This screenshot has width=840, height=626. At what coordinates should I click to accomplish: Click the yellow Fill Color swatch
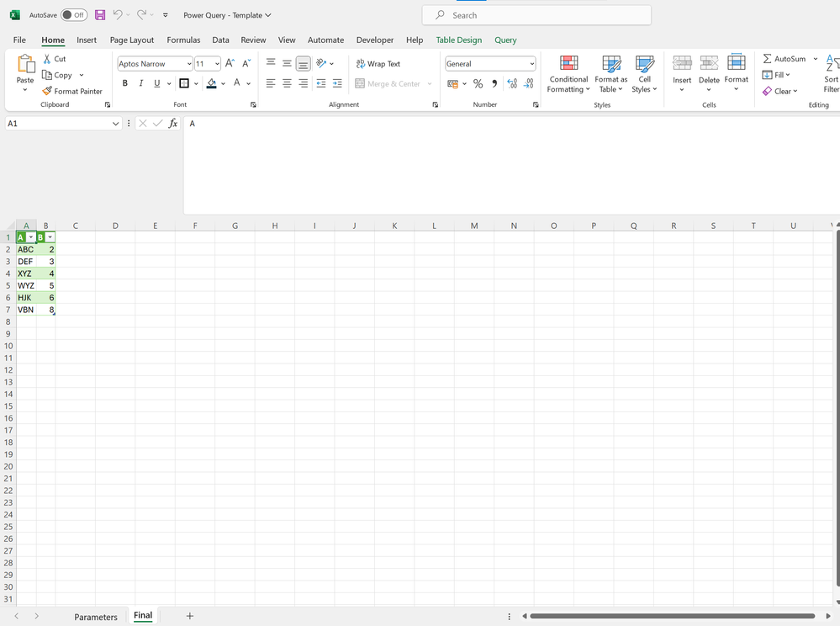click(x=211, y=83)
